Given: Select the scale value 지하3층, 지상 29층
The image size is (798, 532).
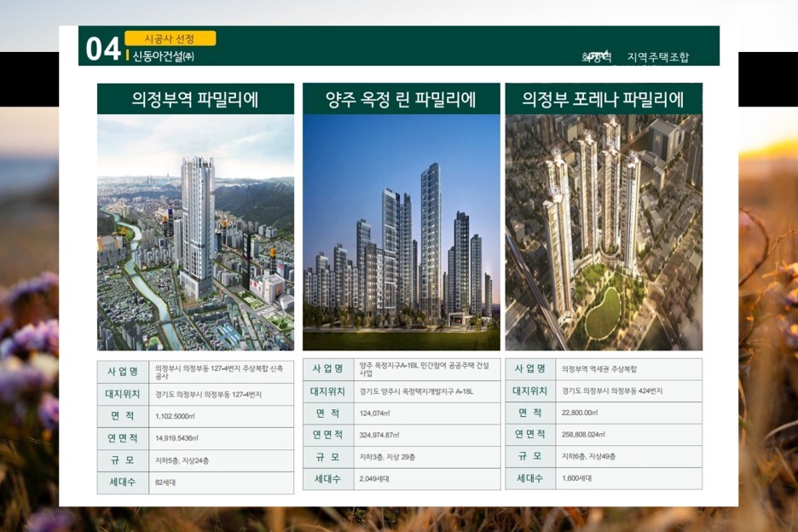Looking at the screenshot, I should [387, 457].
